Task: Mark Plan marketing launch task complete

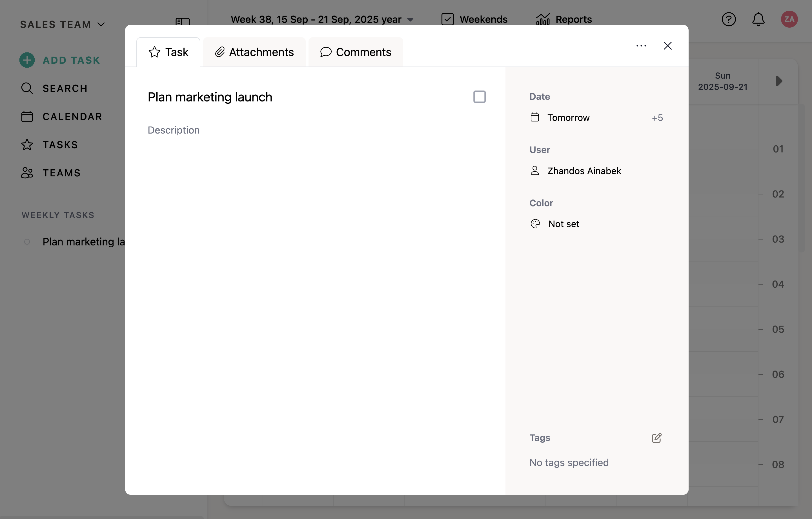Action: [479, 97]
